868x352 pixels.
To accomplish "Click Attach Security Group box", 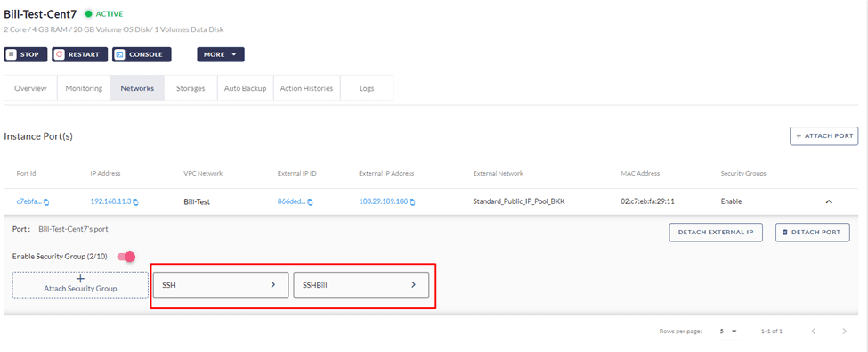I will (80, 284).
